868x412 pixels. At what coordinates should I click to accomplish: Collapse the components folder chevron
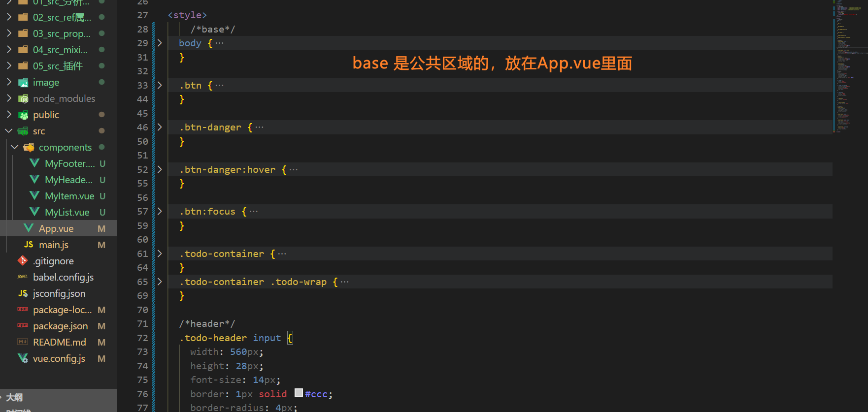click(x=15, y=147)
